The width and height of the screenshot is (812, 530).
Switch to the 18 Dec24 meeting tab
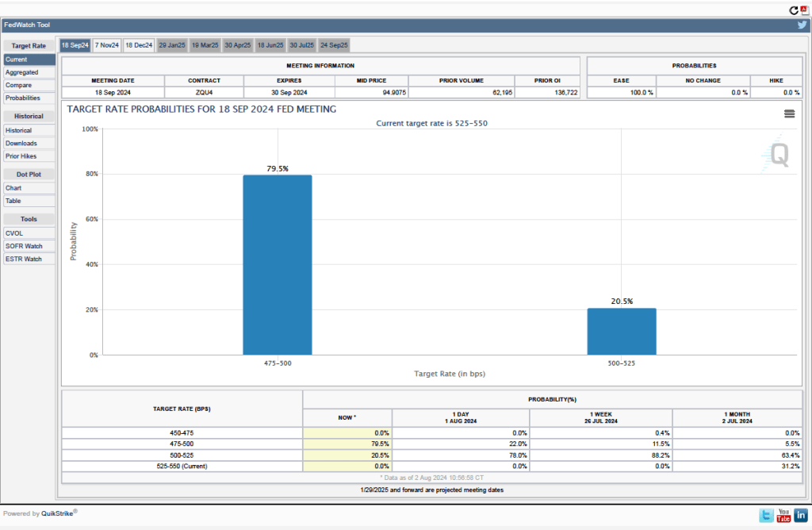coord(139,45)
